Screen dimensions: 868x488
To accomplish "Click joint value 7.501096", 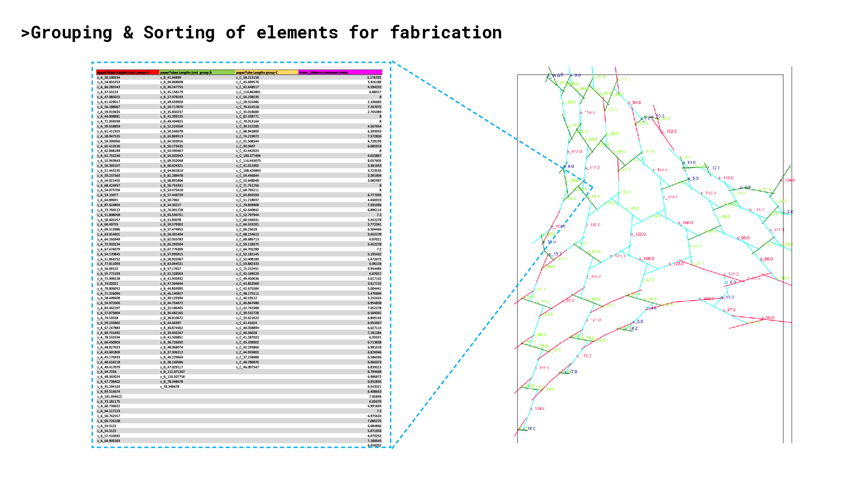I will (374, 205).
